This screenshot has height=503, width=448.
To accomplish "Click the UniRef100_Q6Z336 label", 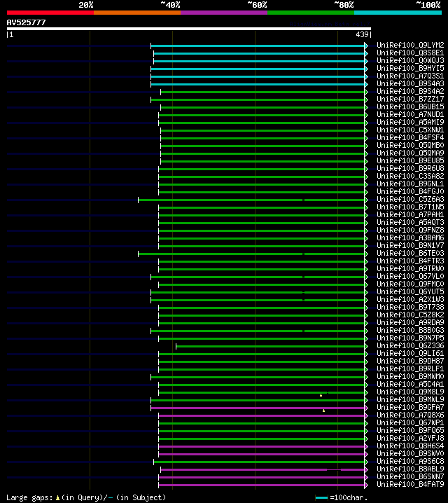I will (410, 345).
